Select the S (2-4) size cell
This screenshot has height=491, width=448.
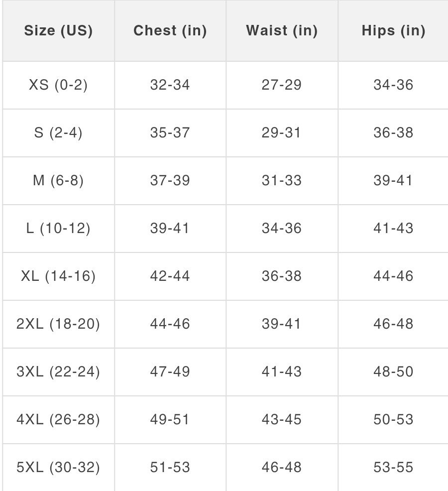pyautogui.click(x=59, y=133)
